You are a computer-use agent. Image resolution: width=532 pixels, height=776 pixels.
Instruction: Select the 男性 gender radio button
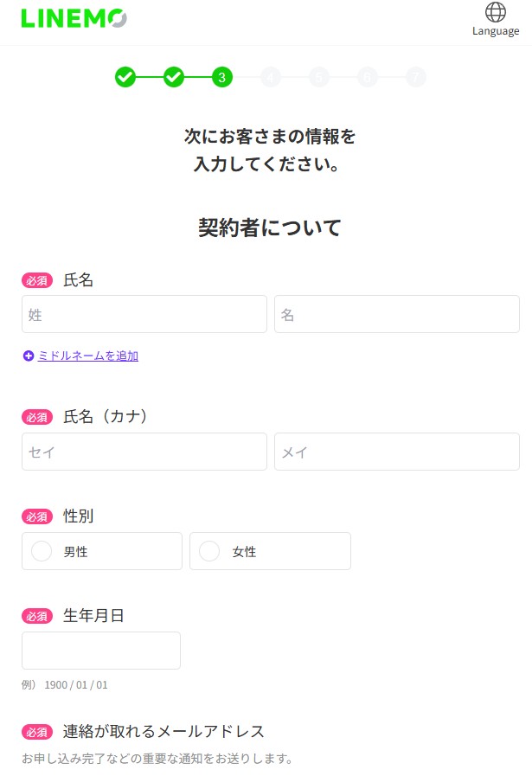point(41,551)
